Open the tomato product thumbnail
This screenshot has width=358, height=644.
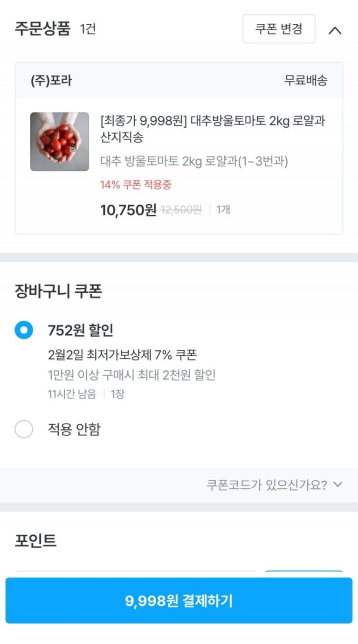[x=60, y=141]
